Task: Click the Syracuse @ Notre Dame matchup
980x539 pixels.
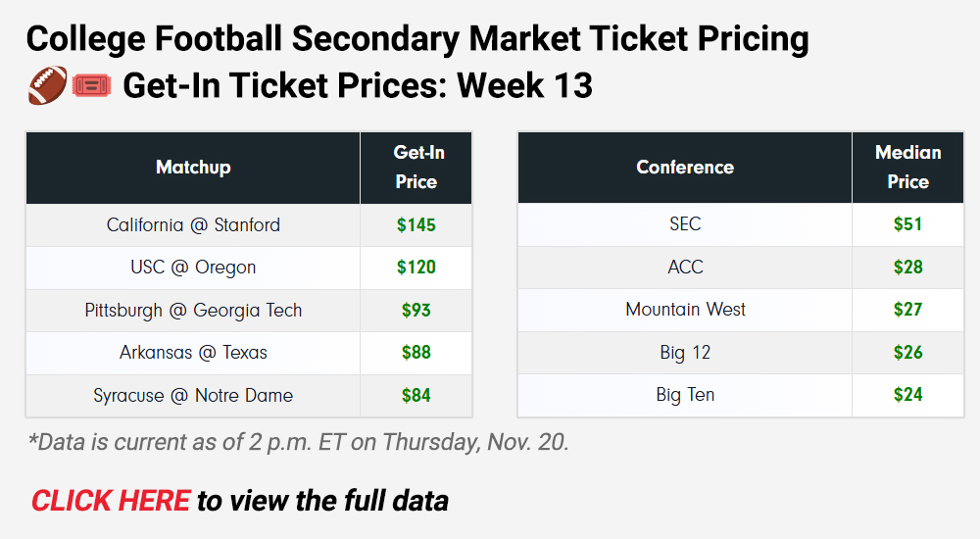Action: click(193, 396)
